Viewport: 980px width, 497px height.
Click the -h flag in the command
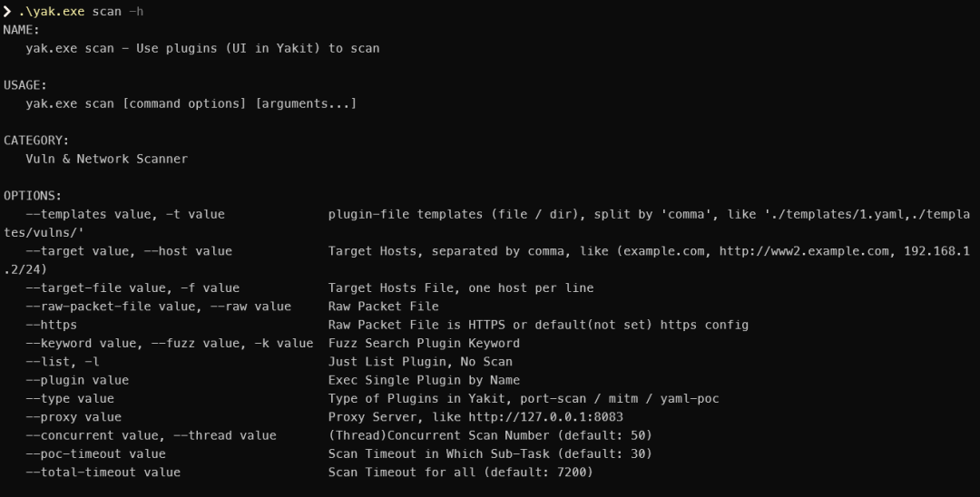(x=135, y=11)
